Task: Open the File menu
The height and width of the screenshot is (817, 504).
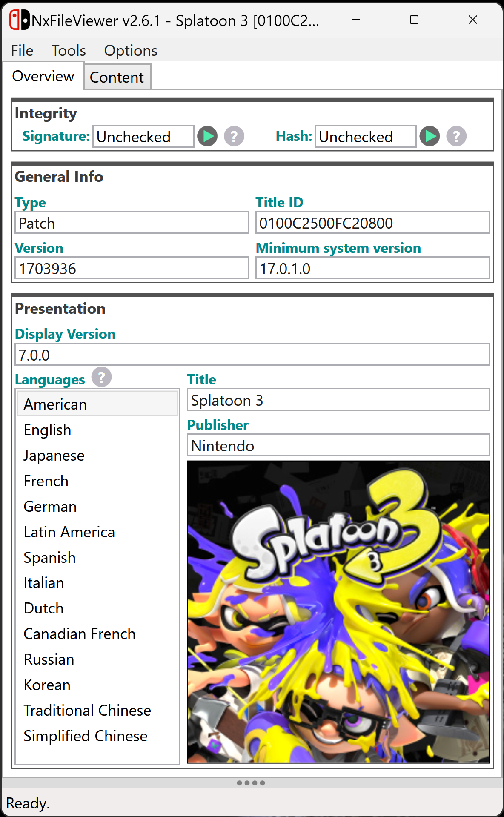Action: [22, 50]
